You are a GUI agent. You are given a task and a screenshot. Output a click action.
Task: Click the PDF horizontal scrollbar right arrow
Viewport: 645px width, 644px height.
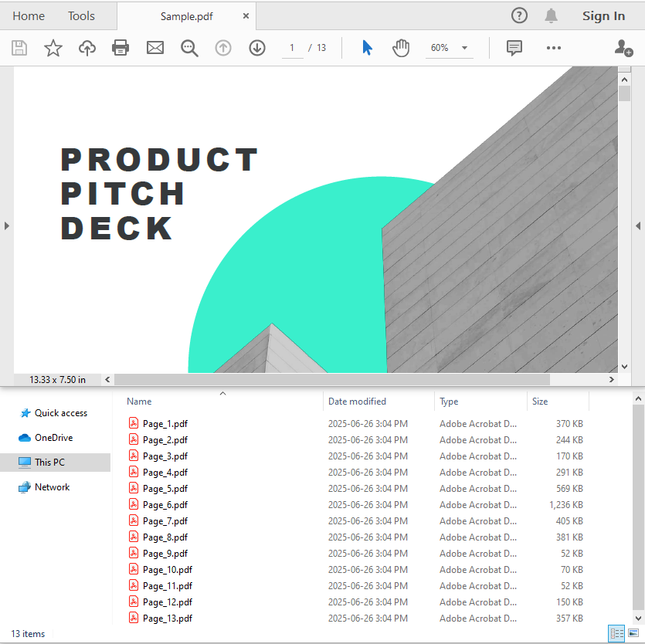pyautogui.click(x=612, y=380)
